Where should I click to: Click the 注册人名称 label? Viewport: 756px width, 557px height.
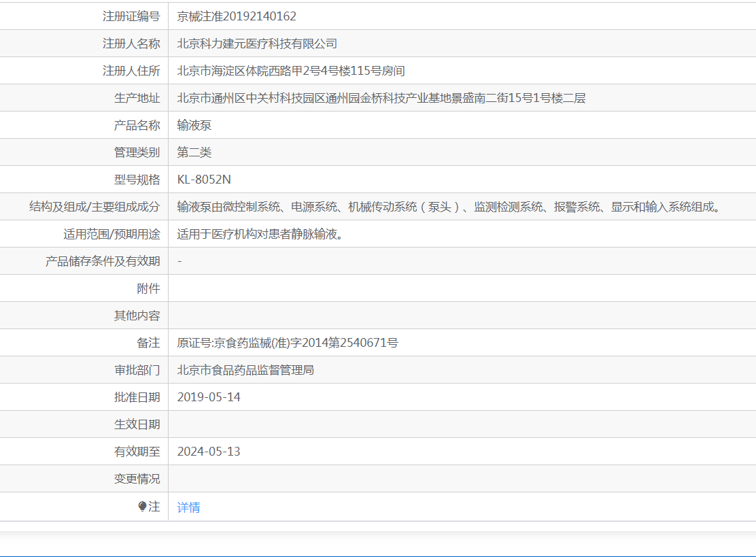[131, 44]
